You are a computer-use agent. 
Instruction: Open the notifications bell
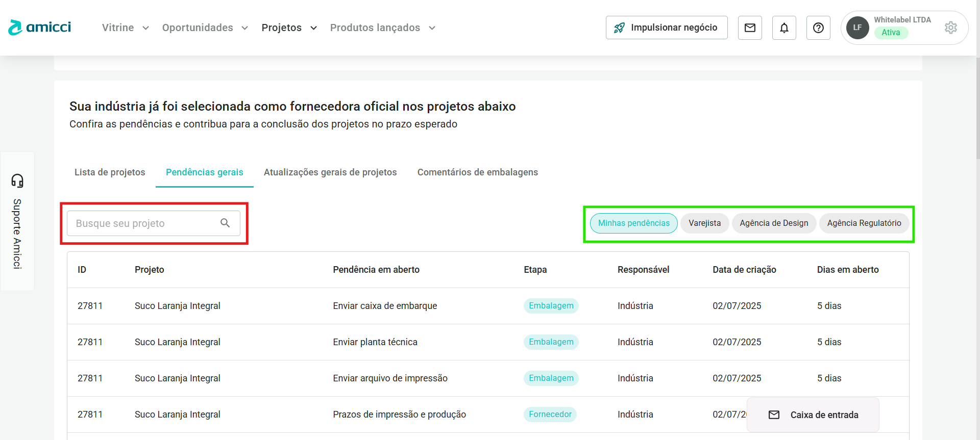point(784,28)
